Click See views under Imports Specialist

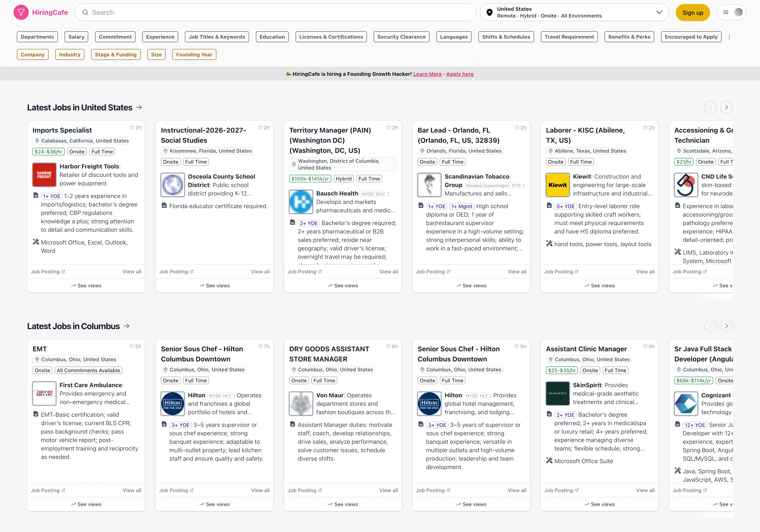click(x=86, y=286)
